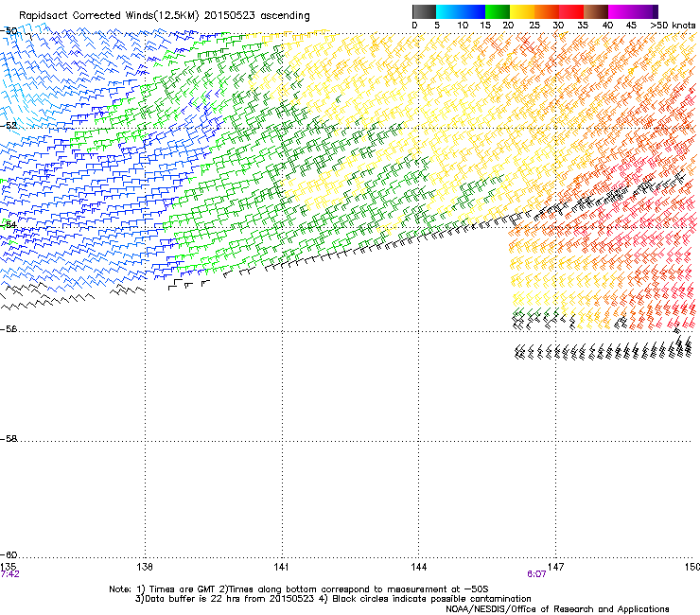
Task: Click the orange 25-30 knots legend swatch
Action: pos(547,11)
